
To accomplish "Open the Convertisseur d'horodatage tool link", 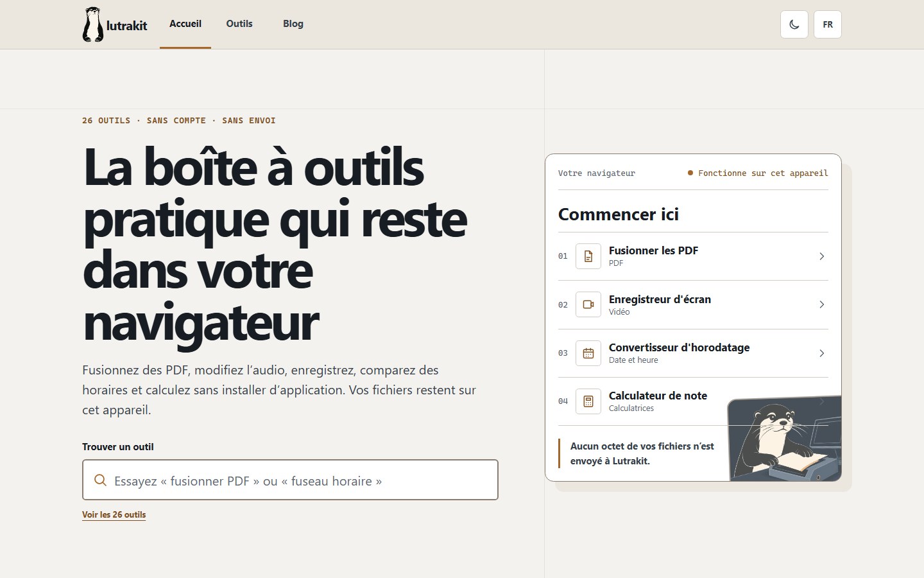I will [693, 353].
